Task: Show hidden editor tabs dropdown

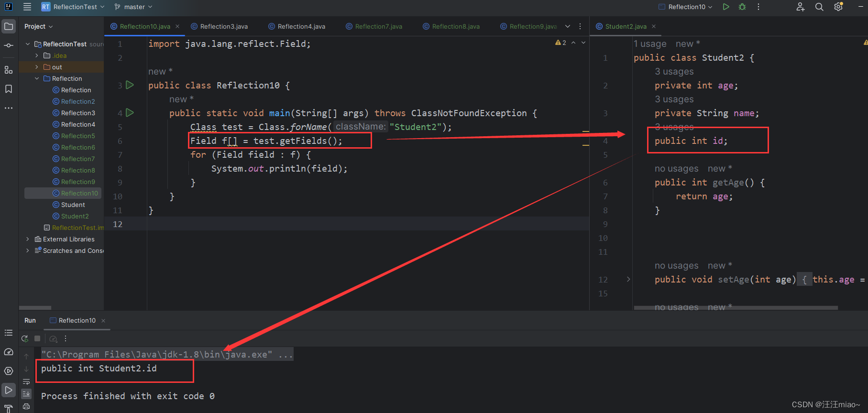Action: 568,26
